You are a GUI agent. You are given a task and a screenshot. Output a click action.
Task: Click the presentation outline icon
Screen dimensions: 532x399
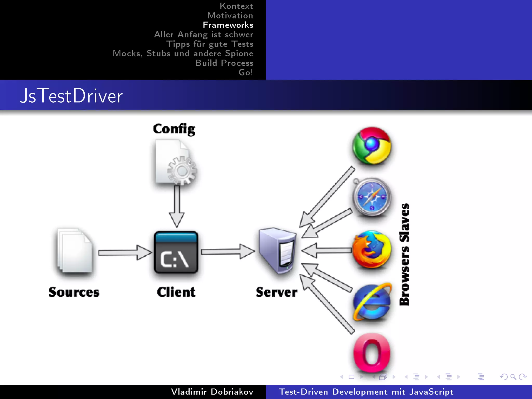click(x=481, y=377)
